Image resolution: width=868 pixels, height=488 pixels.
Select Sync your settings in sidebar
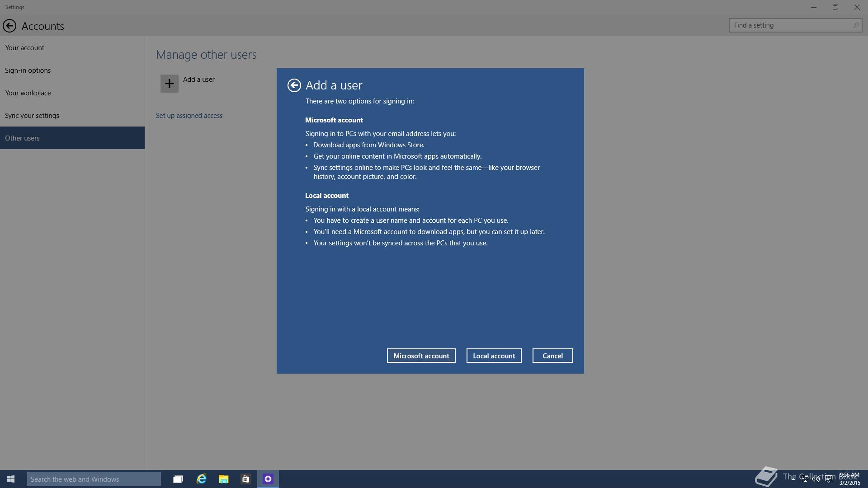[72, 115]
